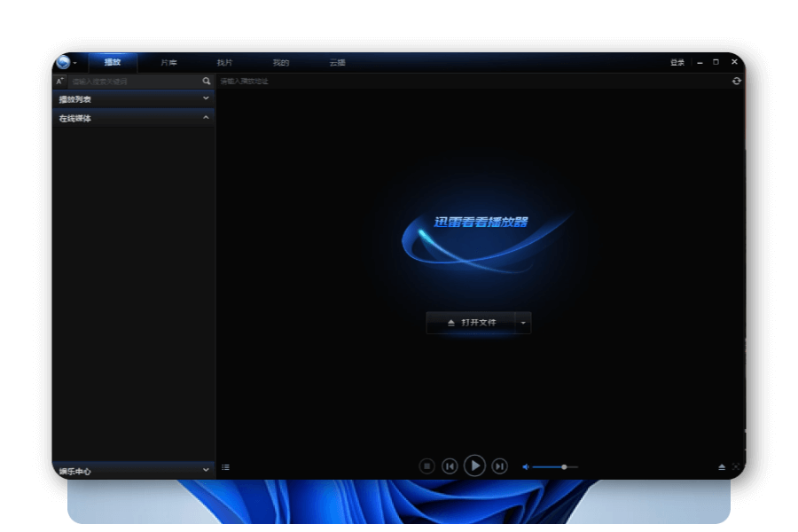
Task: Click the 打开文件 button
Action: coord(471,323)
